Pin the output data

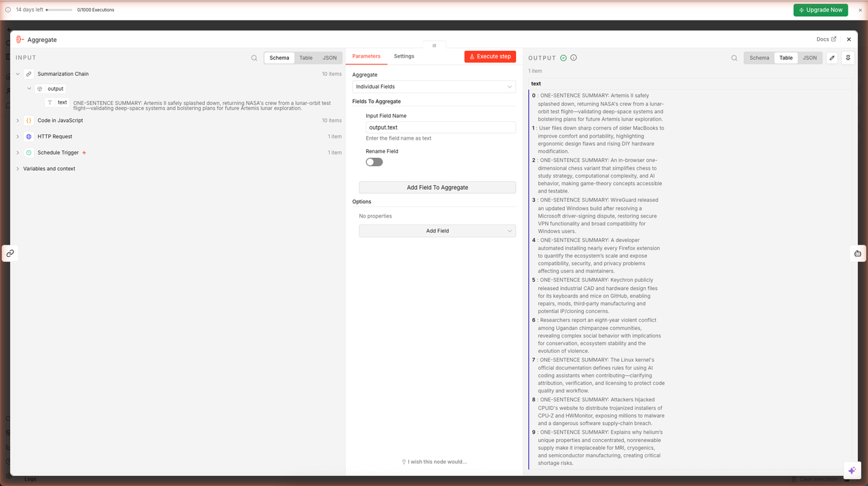pyautogui.click(x=848, y=58)
